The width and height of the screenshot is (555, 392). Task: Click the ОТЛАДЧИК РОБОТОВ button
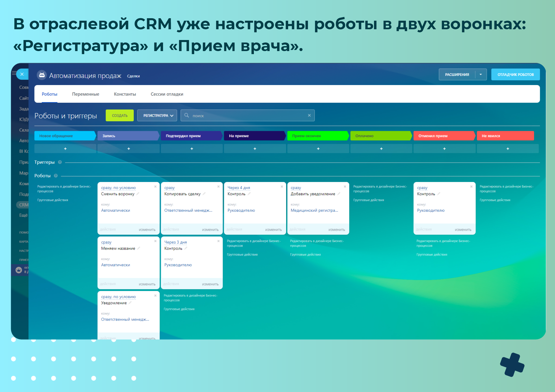pyautogui.click(x=515, y=75)
